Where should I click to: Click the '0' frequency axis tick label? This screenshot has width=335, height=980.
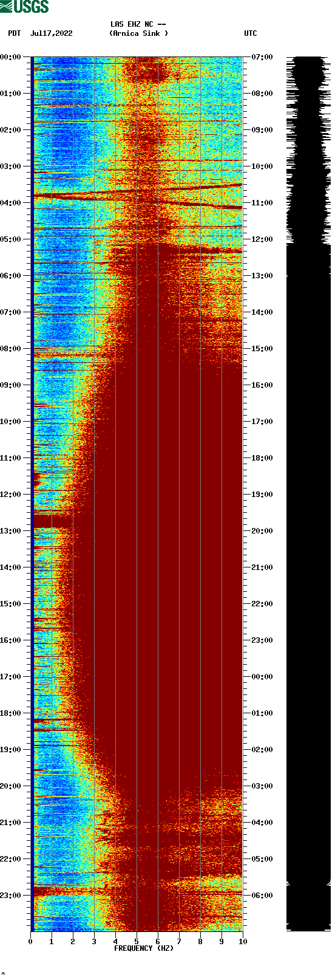tap(30, 942)
